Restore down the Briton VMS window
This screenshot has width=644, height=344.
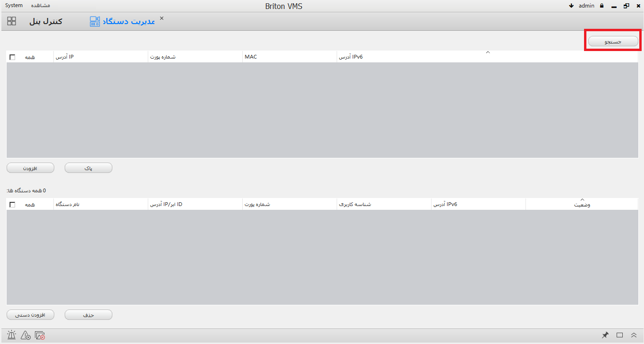coord(626,6)
